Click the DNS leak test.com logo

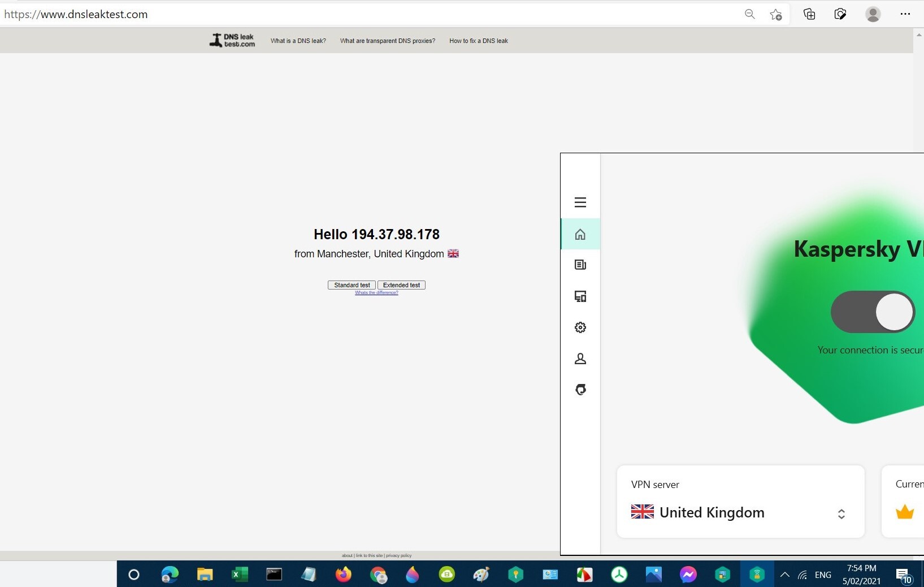pos(232,40)
